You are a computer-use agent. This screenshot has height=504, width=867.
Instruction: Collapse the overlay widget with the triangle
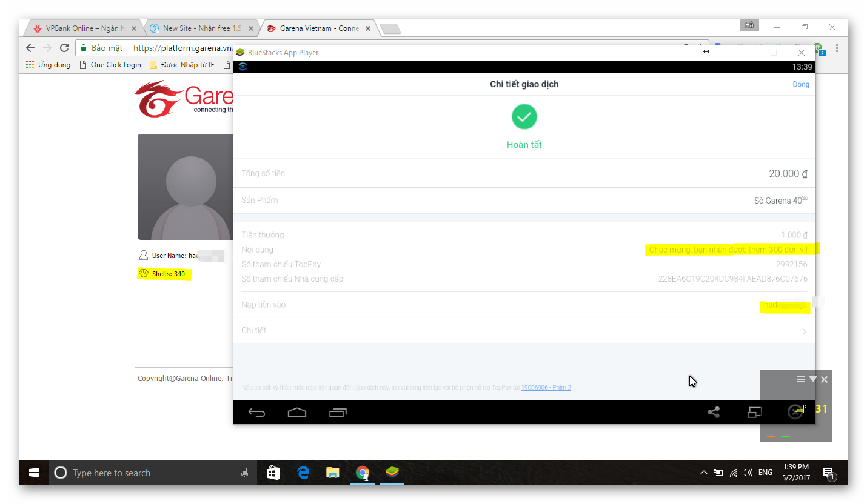pos(813,379)
